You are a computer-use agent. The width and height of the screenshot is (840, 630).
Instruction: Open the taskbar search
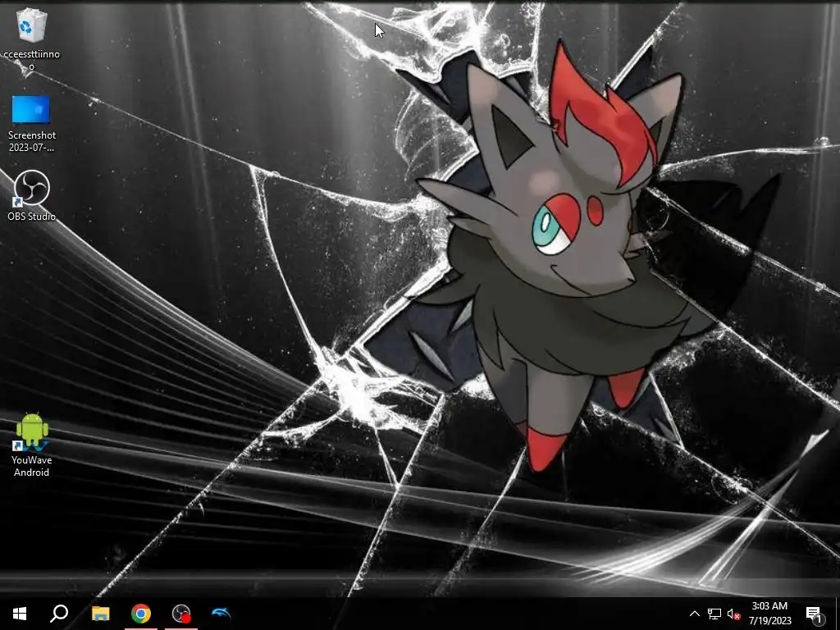59,614
